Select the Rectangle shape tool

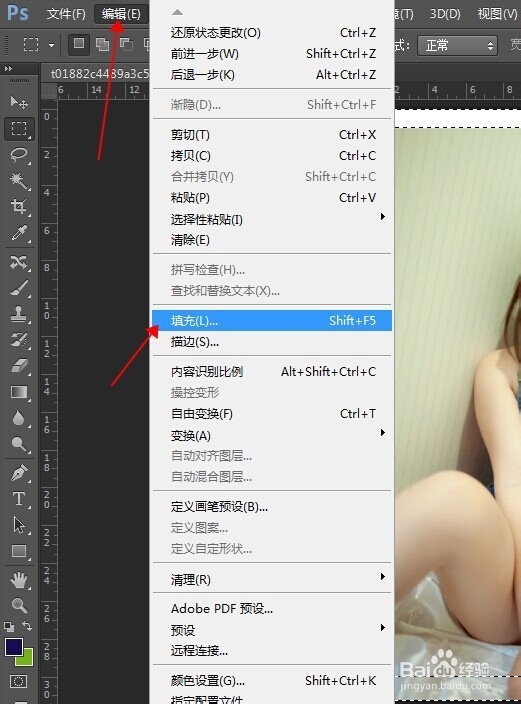pyautogui.click(x=19, y=551)
